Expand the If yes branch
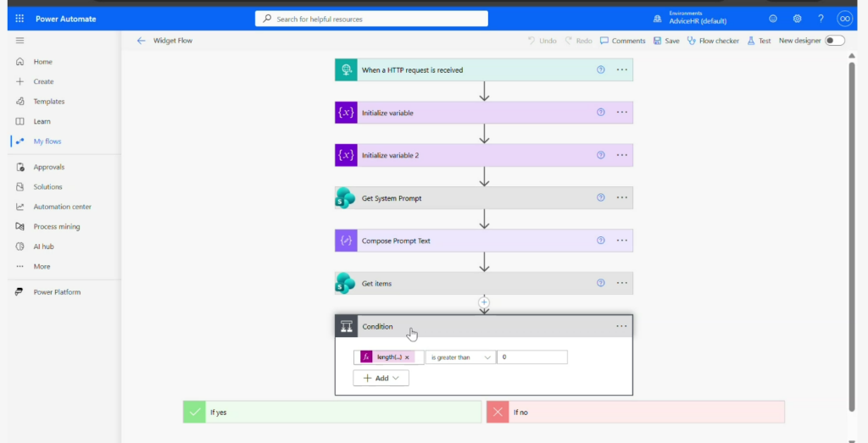The width and height of the screenshot is (868, 443). (332, 412)
